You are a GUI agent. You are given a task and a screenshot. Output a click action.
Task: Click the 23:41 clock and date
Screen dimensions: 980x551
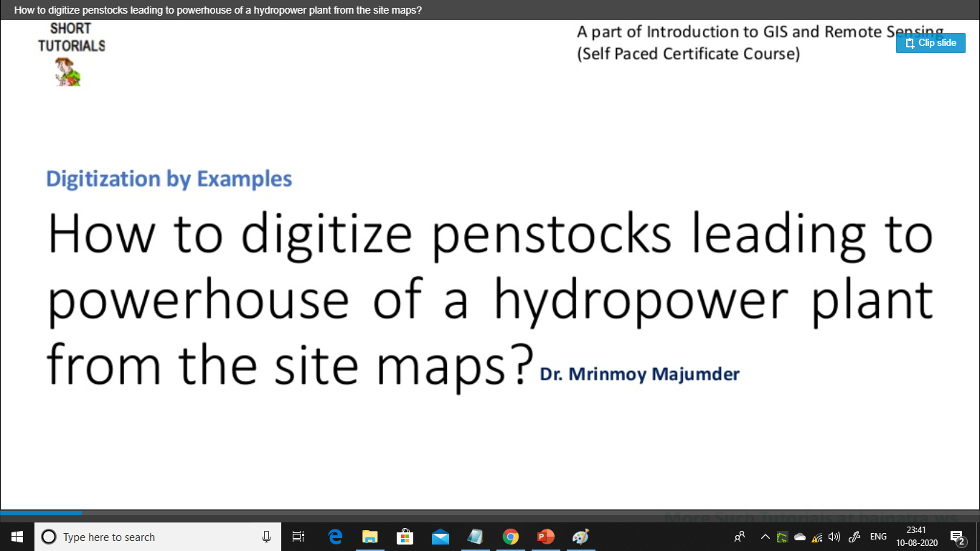[916, 537]
